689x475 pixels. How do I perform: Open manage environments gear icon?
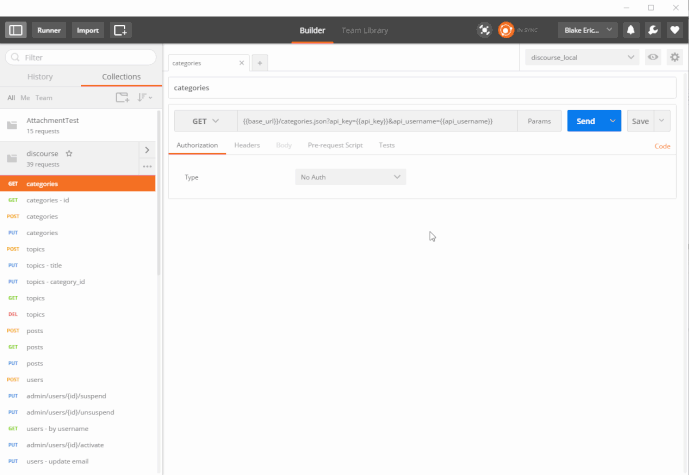(x=675, y=58)
